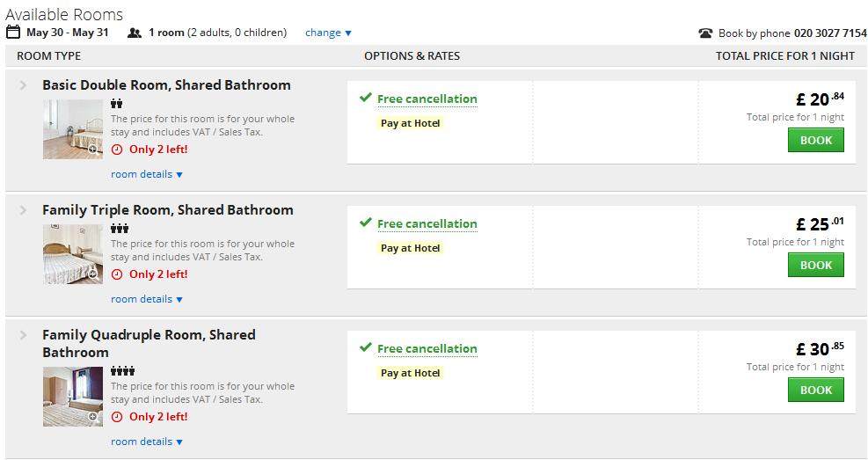Expand room details for Family Quadruple Room

coord(147,442)
